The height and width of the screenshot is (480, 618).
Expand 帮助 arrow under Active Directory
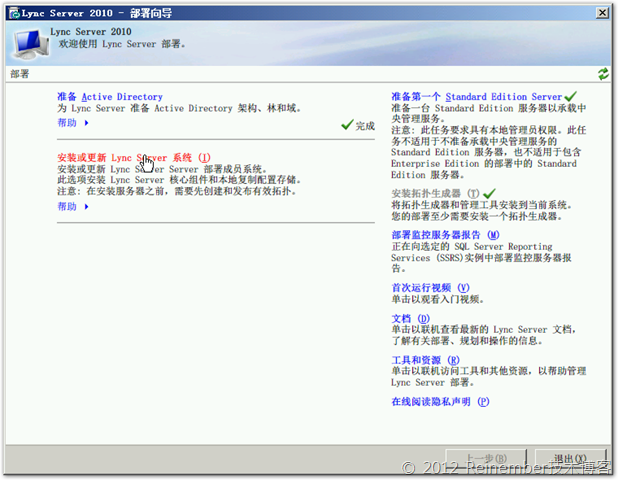coord(87,123)
